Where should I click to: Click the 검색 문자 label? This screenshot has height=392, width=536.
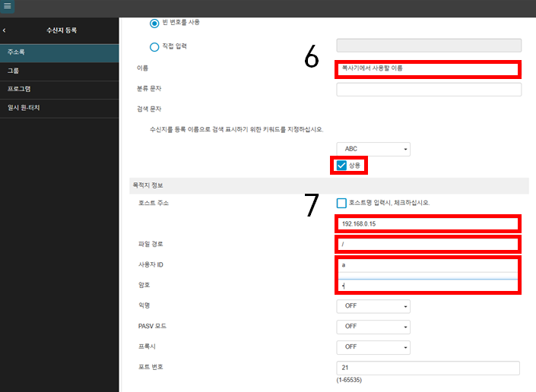click(149, 109)
